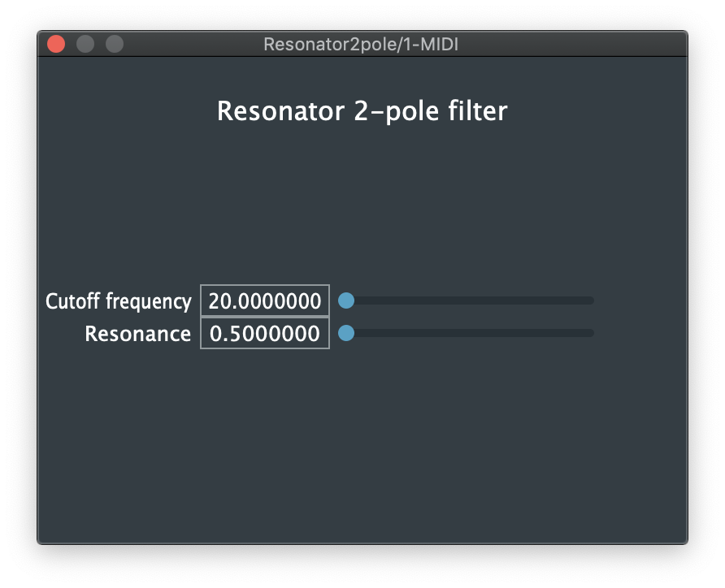Click the end of the cutoff slider track
The image size is (725, 588).
tap(589, 300)
